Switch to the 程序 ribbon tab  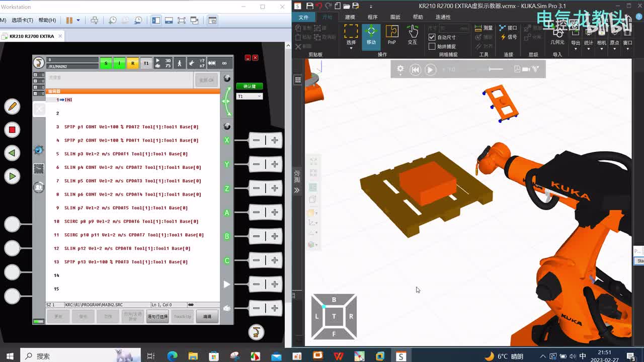[x=372, y=17]
